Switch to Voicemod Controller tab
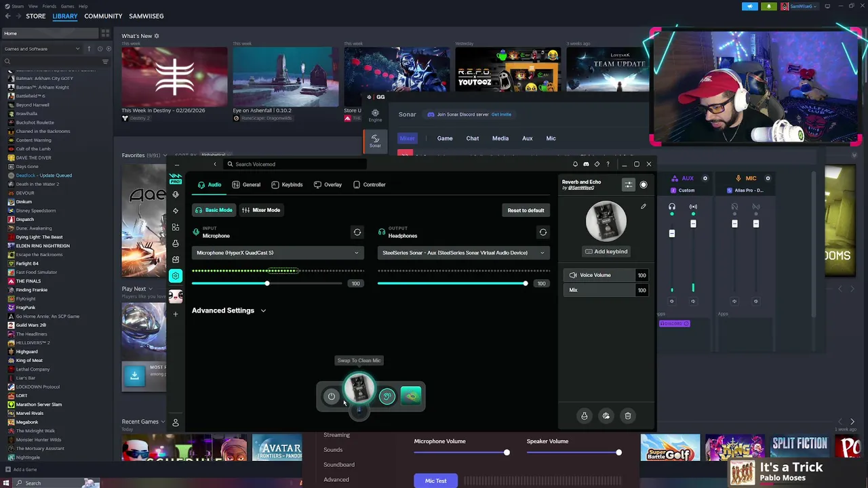Screen dimensions: 868x488 [x=369, y=184]
